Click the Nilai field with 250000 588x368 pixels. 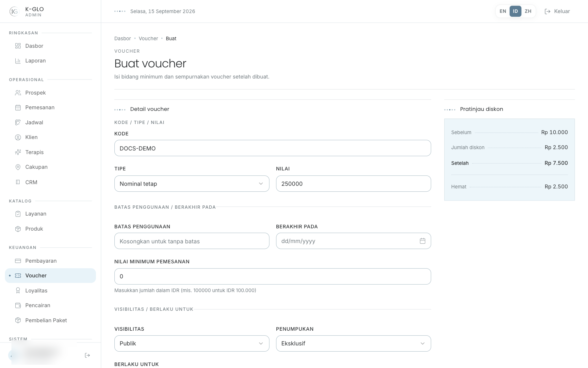pos(353,184)
